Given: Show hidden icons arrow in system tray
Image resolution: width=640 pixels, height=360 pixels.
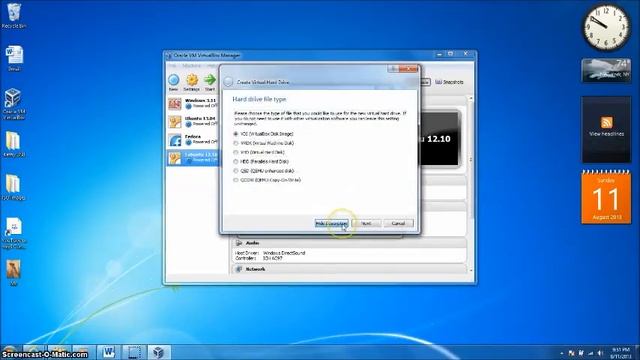Looking at the screenshot, I should tap(562, 353).
